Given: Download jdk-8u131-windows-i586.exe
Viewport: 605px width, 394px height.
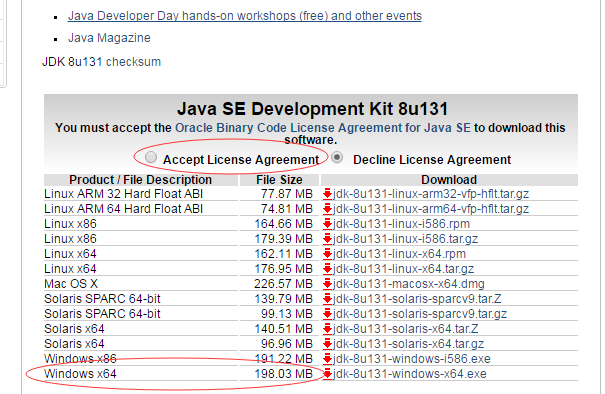Looking at the screenshot, I should click(412, 359).
